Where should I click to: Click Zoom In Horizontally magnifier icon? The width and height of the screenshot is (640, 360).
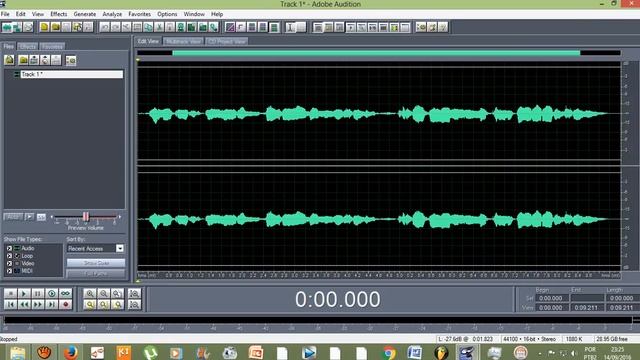click(90, 293)
